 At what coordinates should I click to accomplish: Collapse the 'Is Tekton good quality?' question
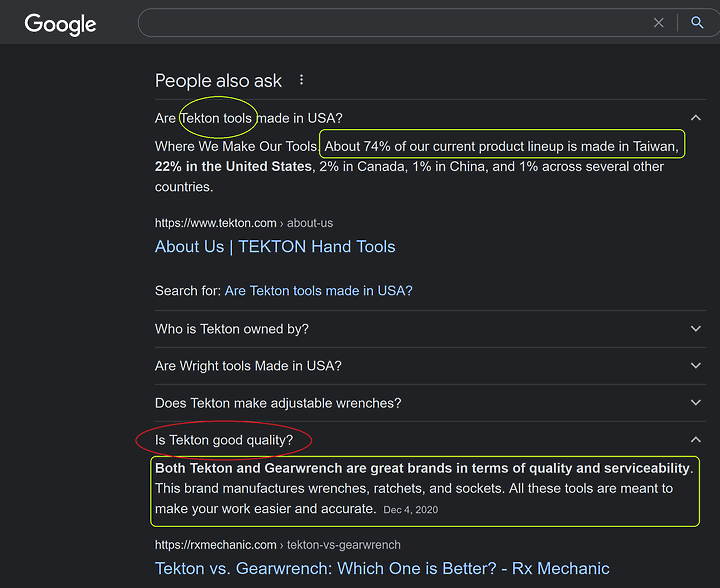[696, 440]
